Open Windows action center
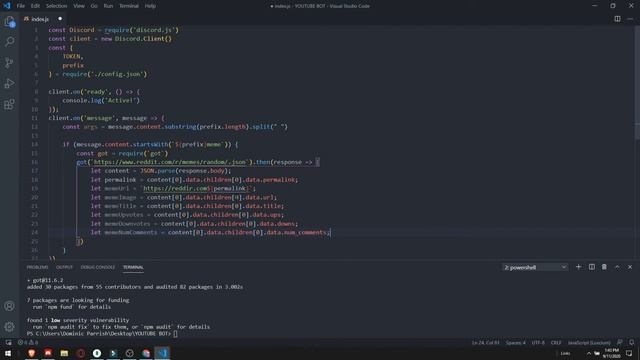This screenshot has width=640, height=360. 629,353
